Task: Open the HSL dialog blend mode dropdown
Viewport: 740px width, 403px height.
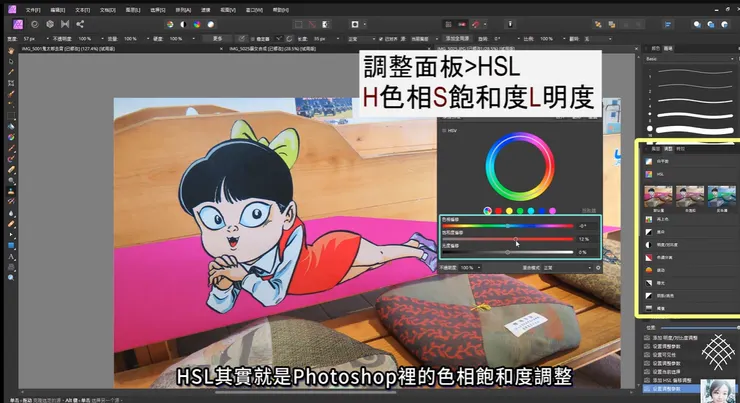Action: coord(568,268)
